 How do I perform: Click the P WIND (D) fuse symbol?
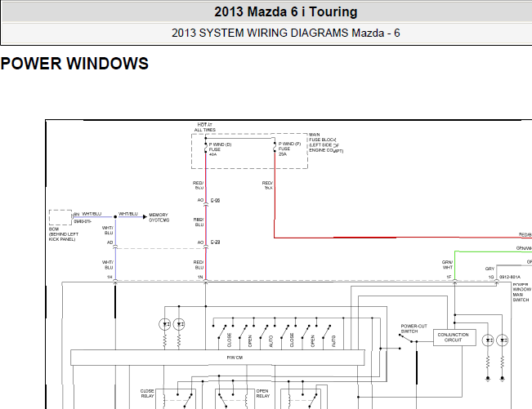(x=205, y=148)
